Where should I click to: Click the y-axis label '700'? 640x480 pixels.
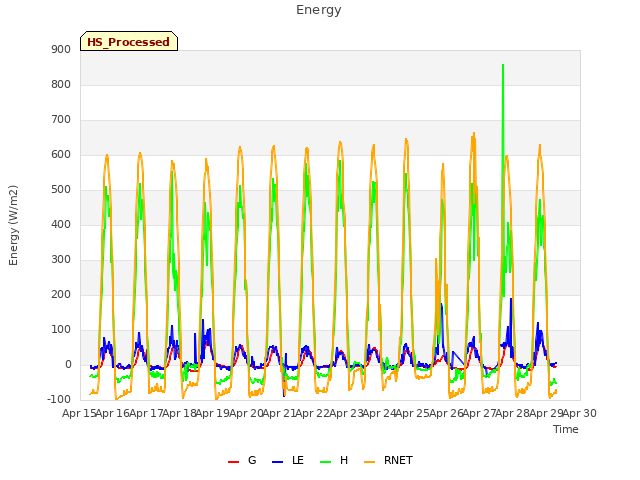pos(61,120)
